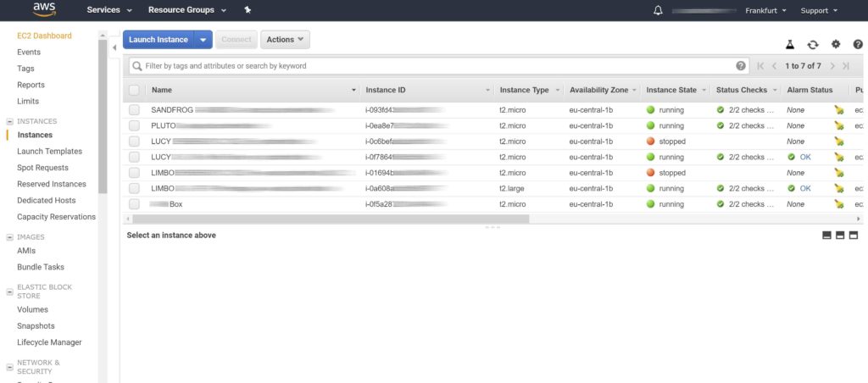Click the horizontal table scrollbar
868x383 pixels.
(x=331, y=219)
